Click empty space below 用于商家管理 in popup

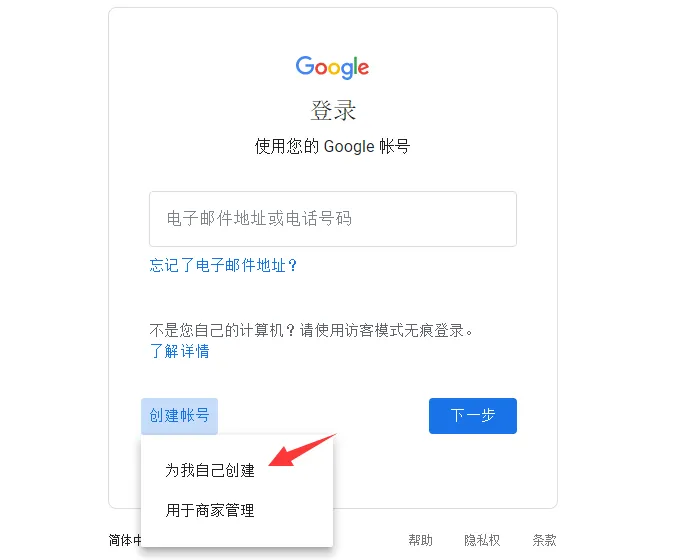tap(237, 535)
